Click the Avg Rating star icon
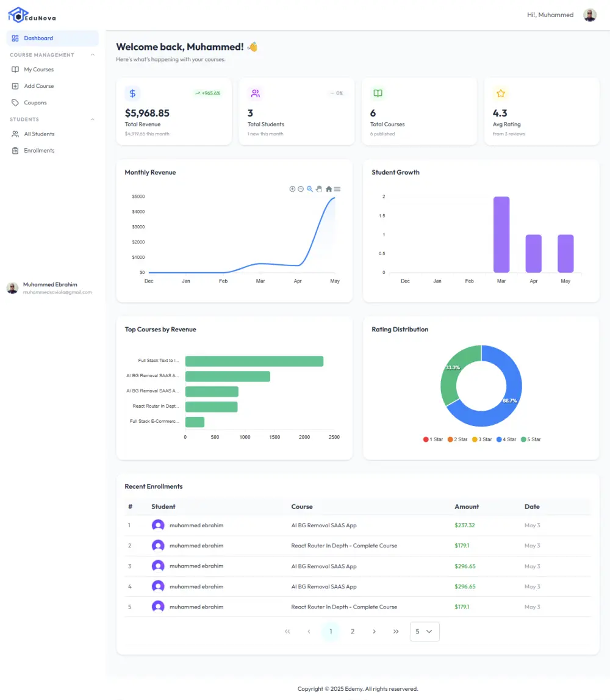Viewport: 610px width, 700px height. tap(501, 93)
